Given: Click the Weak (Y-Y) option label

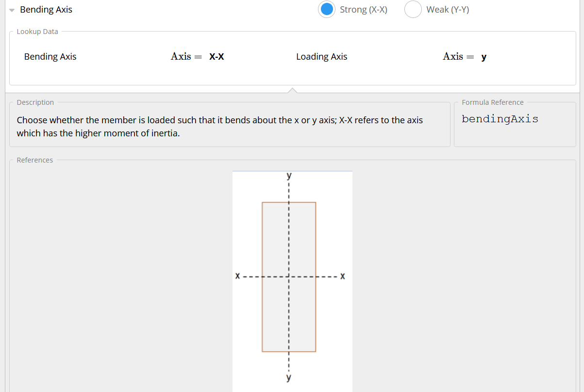Looking at the screenshot, I should pyautogui.click(x=448, y=10).
